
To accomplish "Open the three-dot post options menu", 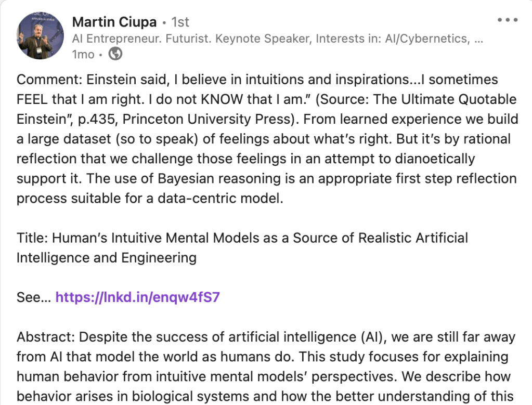I will 508,20.
